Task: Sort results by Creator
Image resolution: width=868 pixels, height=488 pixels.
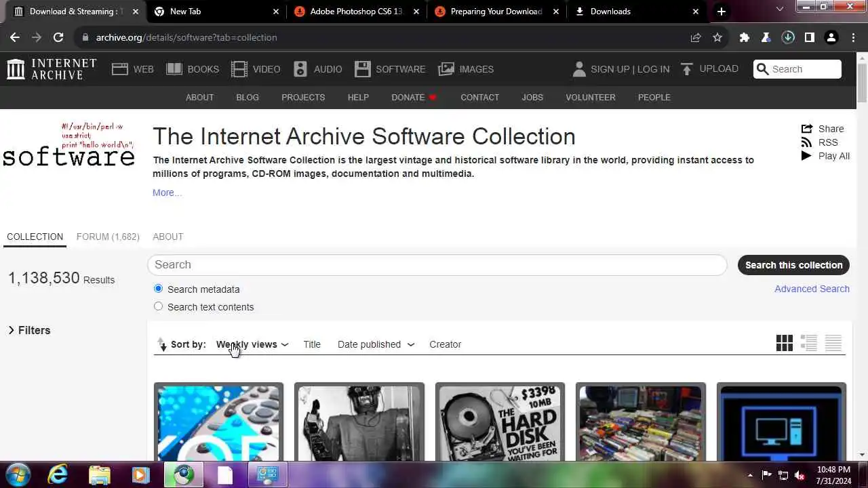Action: click(445, 344)
